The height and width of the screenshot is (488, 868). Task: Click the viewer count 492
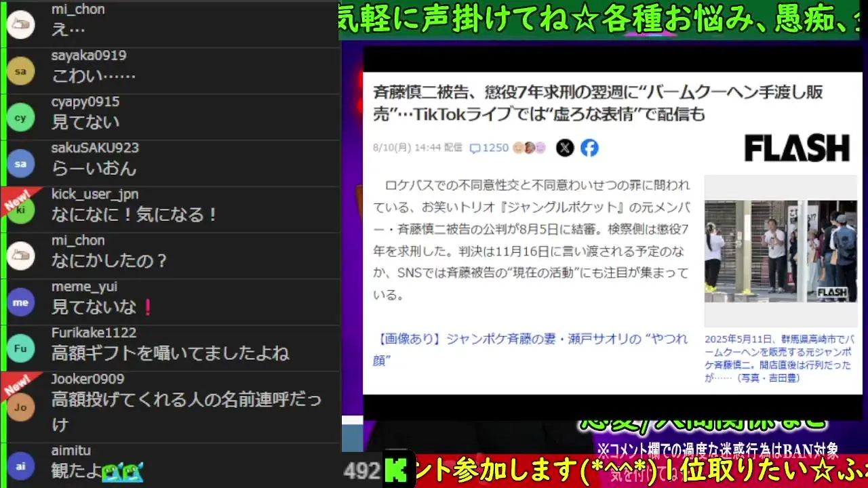361,471
